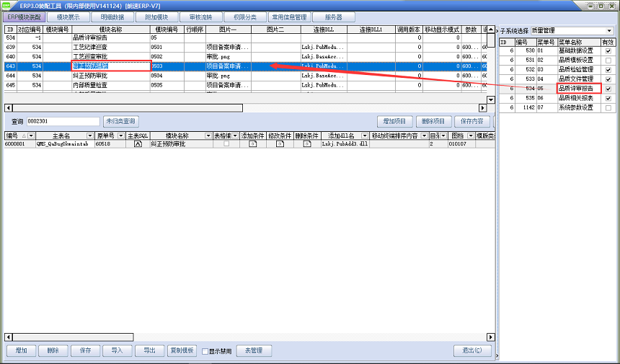The image size is (620, 364).
Task: Click the 复制模板 button
Action: point(182,351)
